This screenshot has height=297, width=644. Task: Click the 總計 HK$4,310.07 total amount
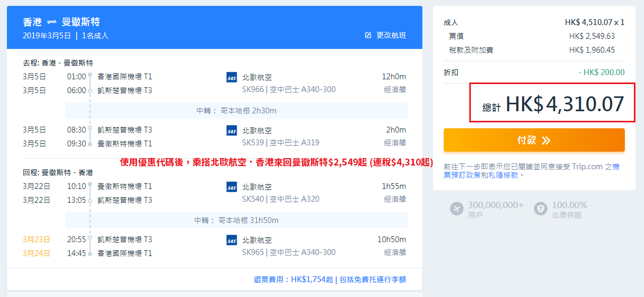(x=552, y=103)
